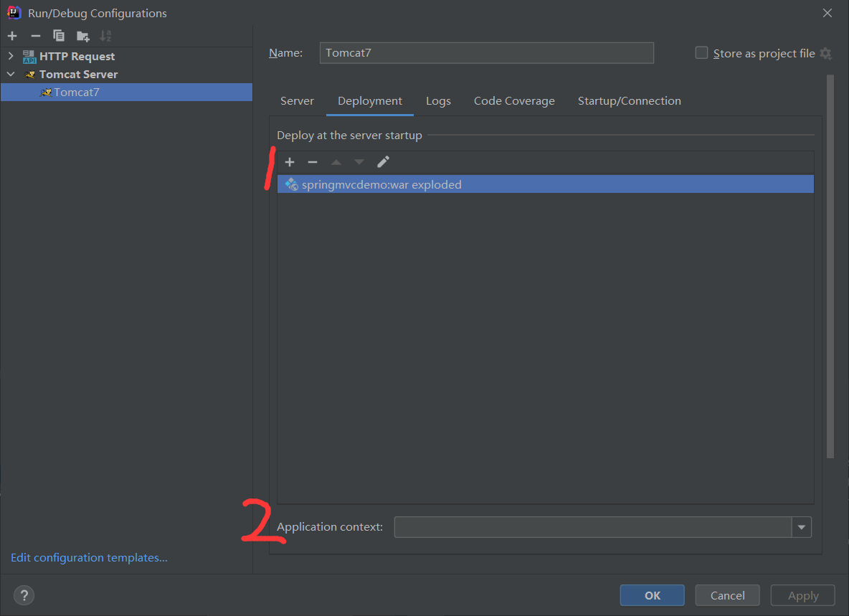
Task: Open Edit configuration templates
Action: [88, 557]
